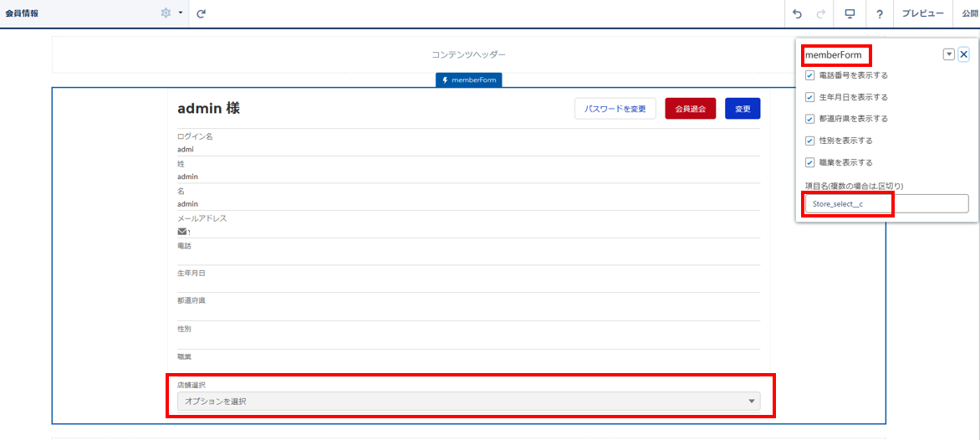980x440 pixels.
Task: Disable 性別を表示する checkbox
Action: click(809, 141)
